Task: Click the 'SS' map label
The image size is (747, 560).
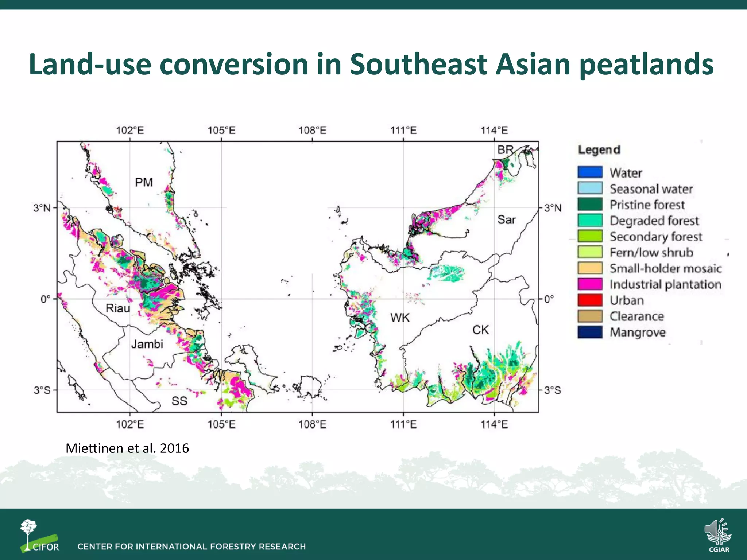Action: pos(179,401)
